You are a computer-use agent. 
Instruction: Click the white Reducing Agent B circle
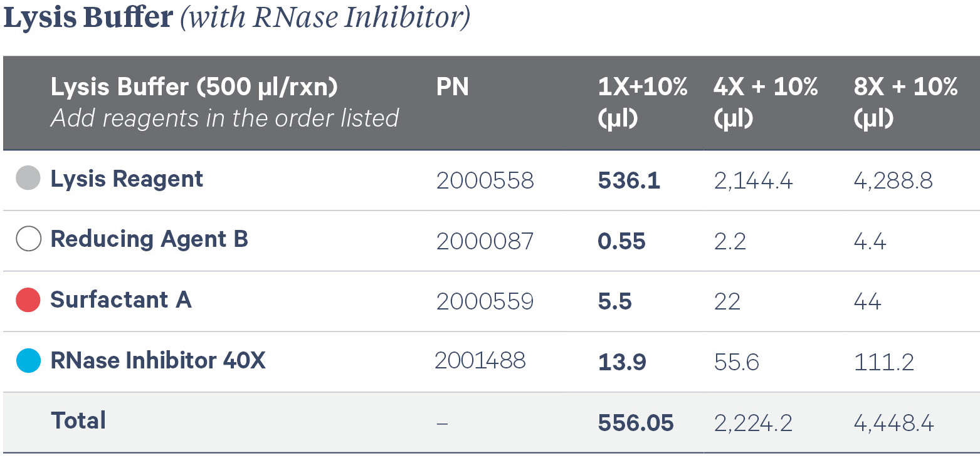[28, 239]
